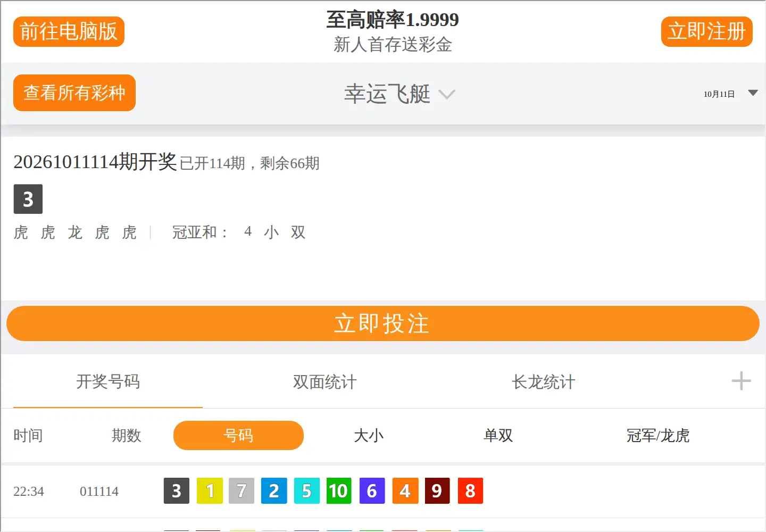
Task: Click the 22:34 time cell
Action: (29, 491)
